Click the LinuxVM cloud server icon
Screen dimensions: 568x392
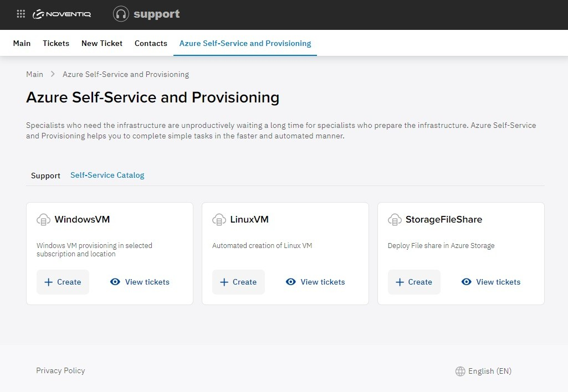pos(219,220)
